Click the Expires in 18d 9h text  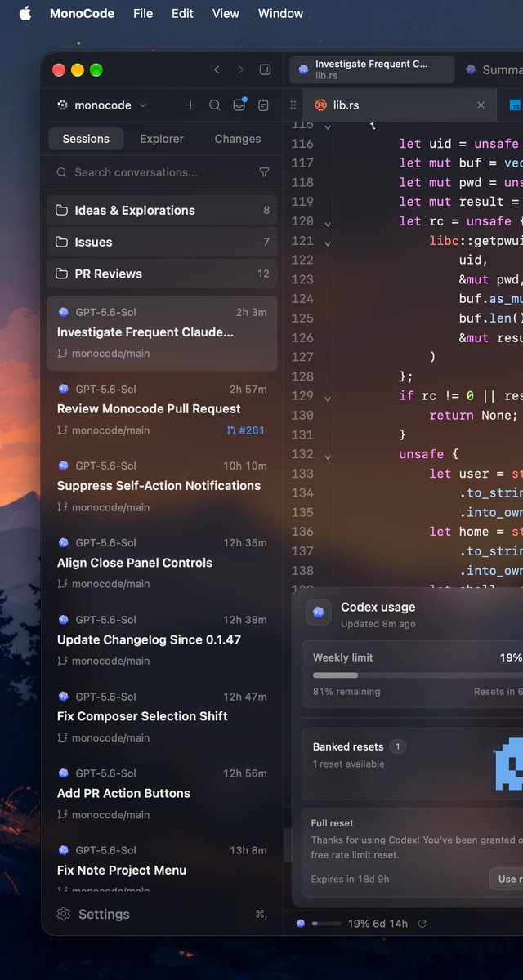pos(350,880)
